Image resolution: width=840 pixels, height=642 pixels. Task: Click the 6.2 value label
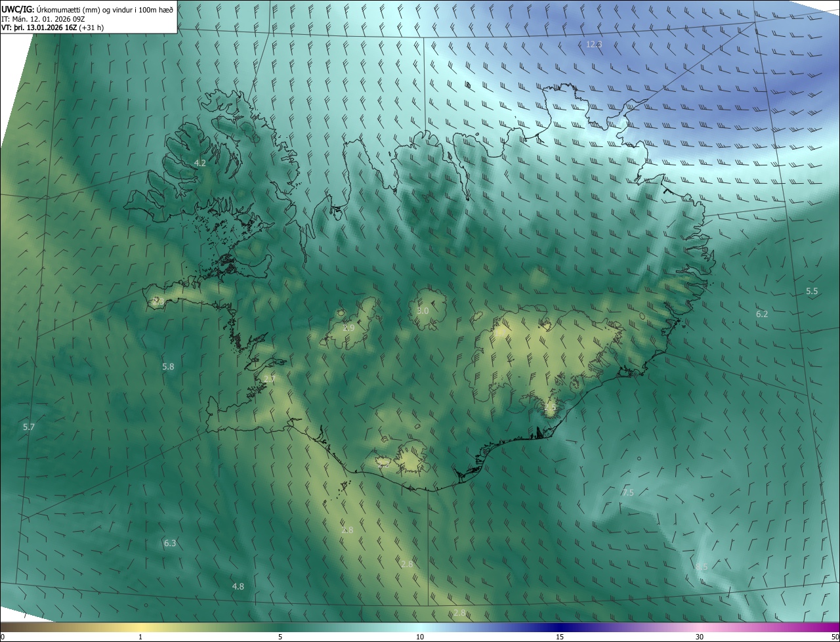[x=762, y=314]
